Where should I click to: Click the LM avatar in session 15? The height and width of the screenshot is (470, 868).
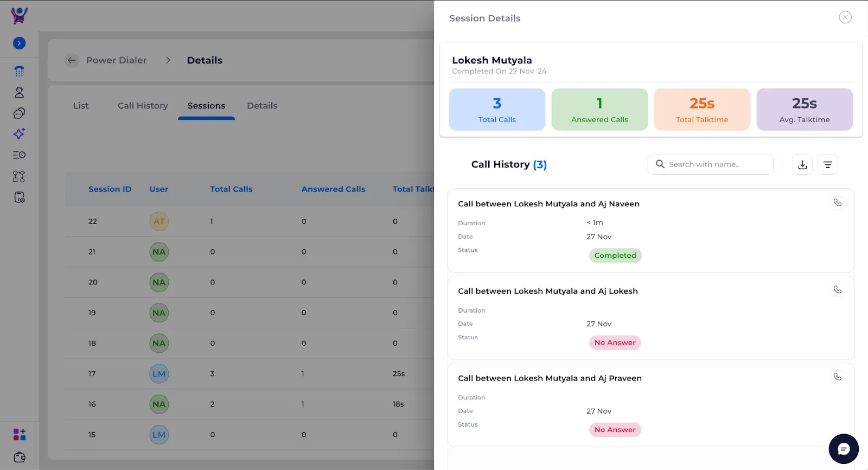click(x=159, y=435)
